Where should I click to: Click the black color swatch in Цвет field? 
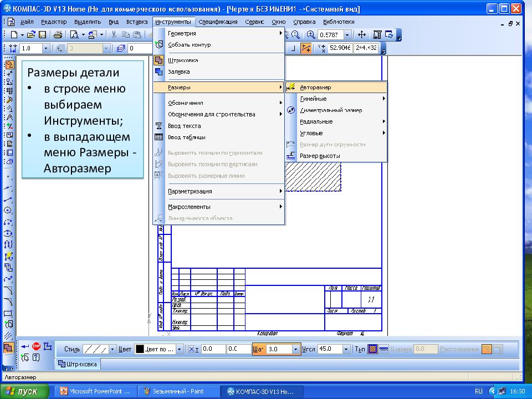(x=140, y=349)
